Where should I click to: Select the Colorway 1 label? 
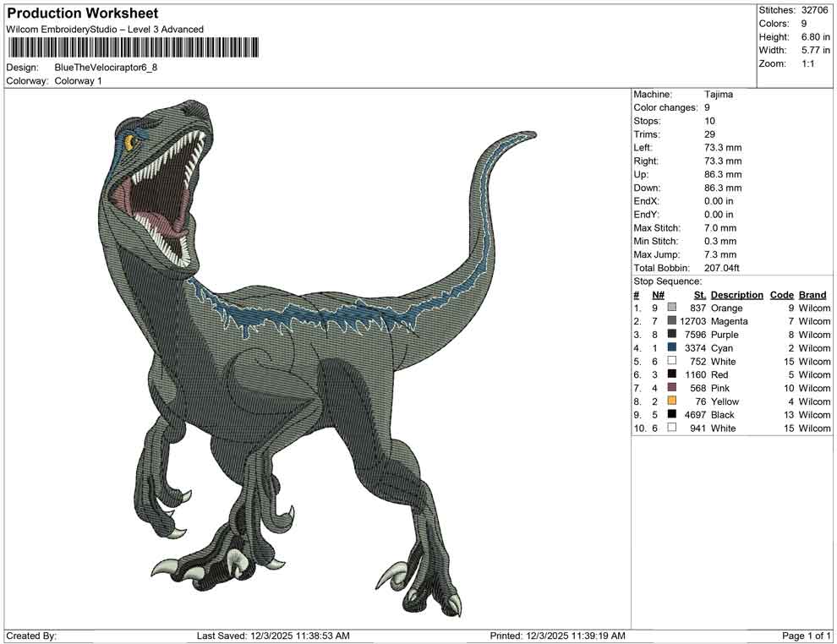pos(77,82)
